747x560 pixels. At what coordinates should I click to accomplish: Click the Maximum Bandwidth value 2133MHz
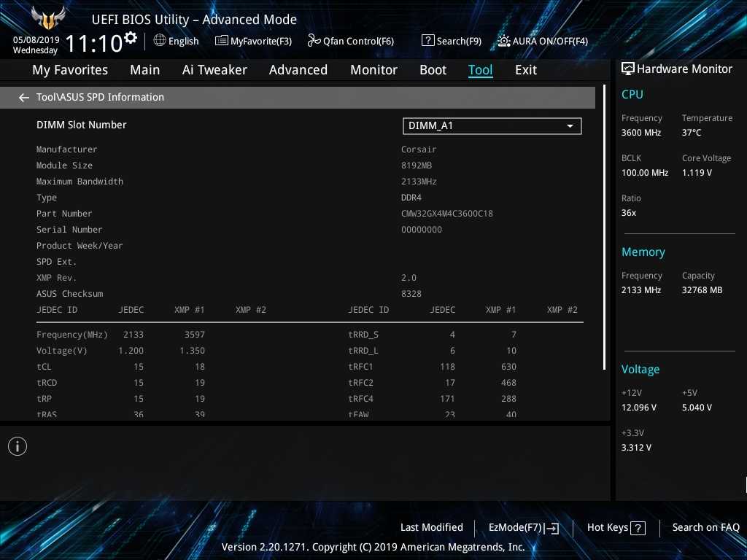419,182
